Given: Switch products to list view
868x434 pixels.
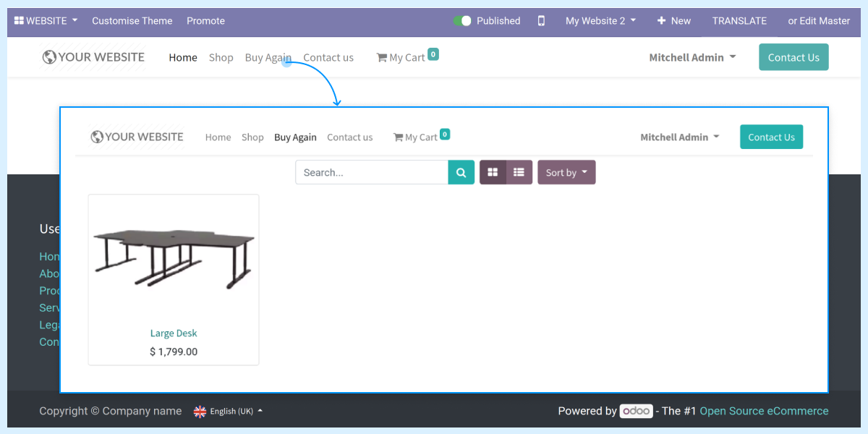Looking at the screenshot, I should point(519,172).
